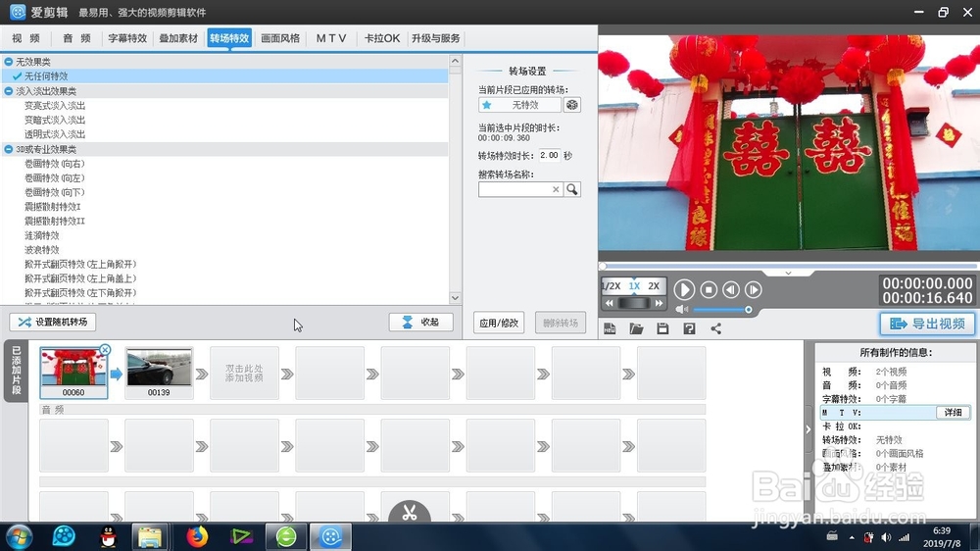Collapse the 3D或专业效果类 category
The width and height of the screenshot is (980, 551).
pos(9,149)
